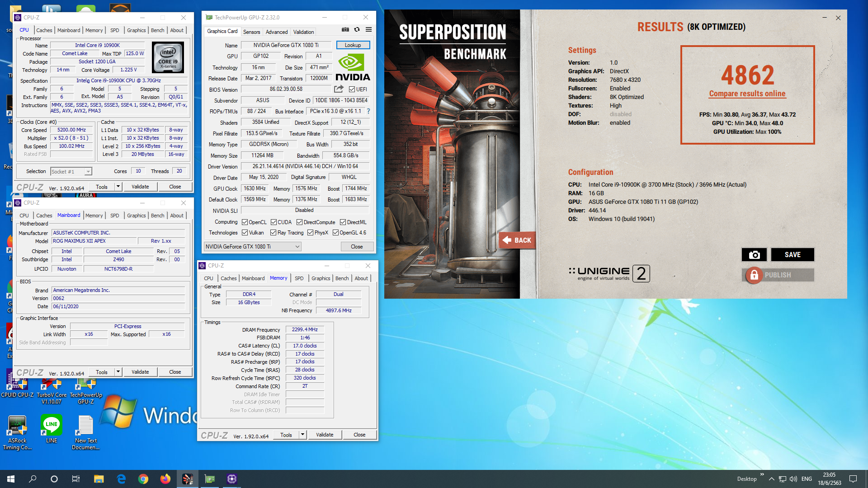Screen dimensions: 868x488
Task: Toggle the DirectCompute checkbox
Action: pyautogui.click(x=299, y=222)
